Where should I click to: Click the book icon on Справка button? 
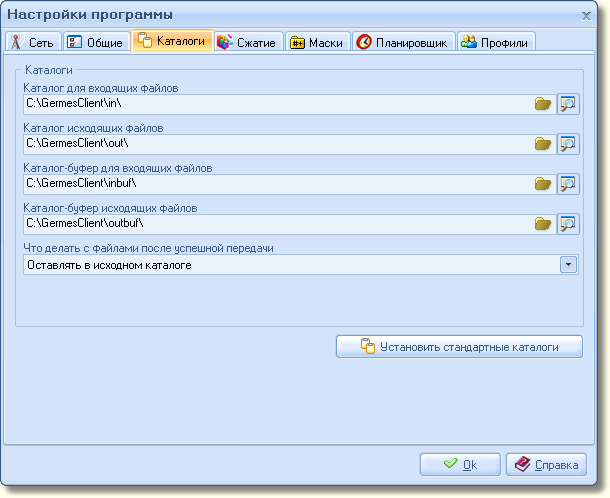522,464
